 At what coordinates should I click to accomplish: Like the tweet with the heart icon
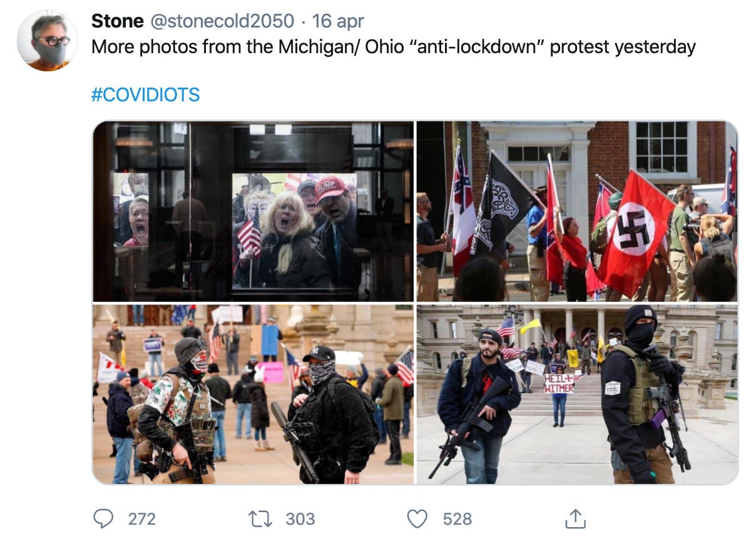point(417,518)
